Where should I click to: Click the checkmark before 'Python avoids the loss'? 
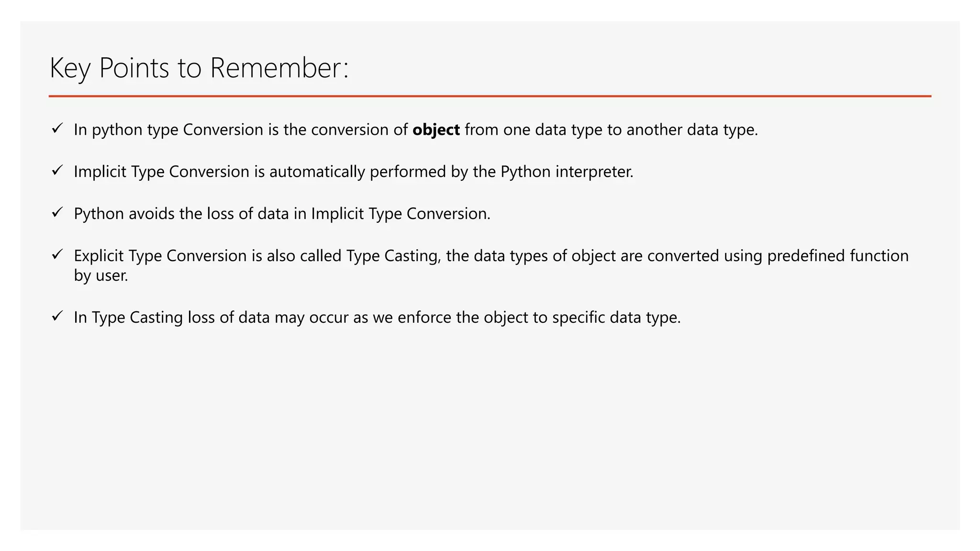(x=57, y=212)
